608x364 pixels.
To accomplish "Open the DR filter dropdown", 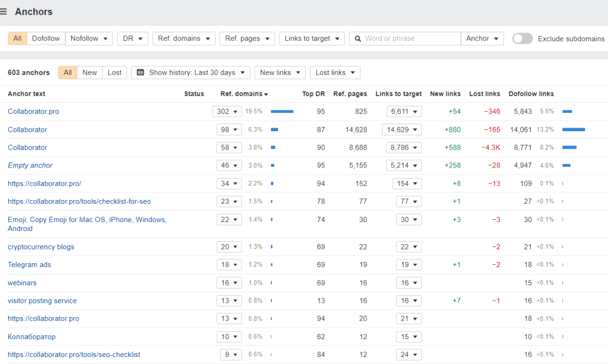I will [132, 39].
